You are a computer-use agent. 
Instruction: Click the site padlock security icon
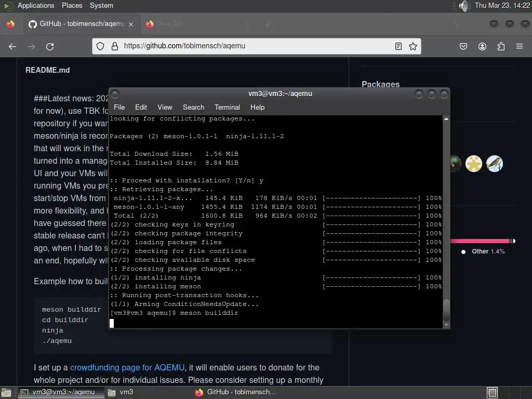click(x=115, y=46)
